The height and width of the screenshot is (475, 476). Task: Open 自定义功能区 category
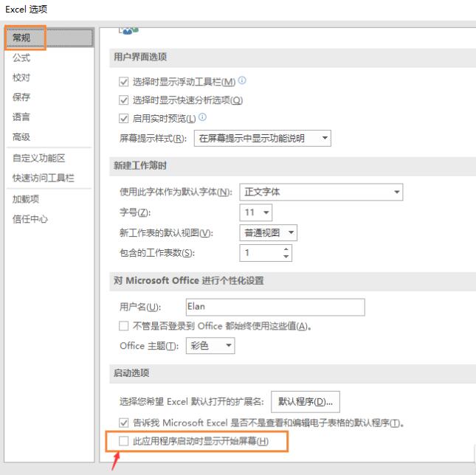click(39, 158)
